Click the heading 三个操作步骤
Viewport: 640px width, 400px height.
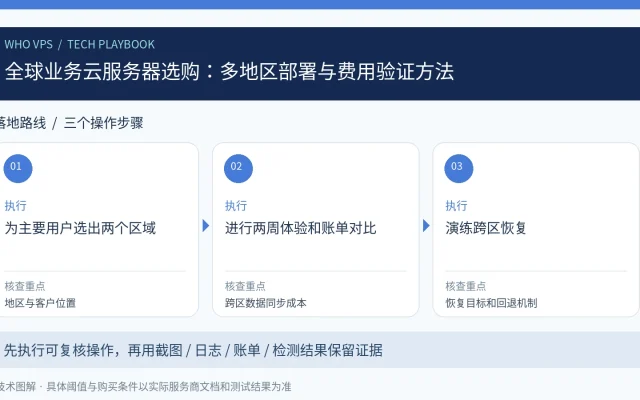point(104,123)
